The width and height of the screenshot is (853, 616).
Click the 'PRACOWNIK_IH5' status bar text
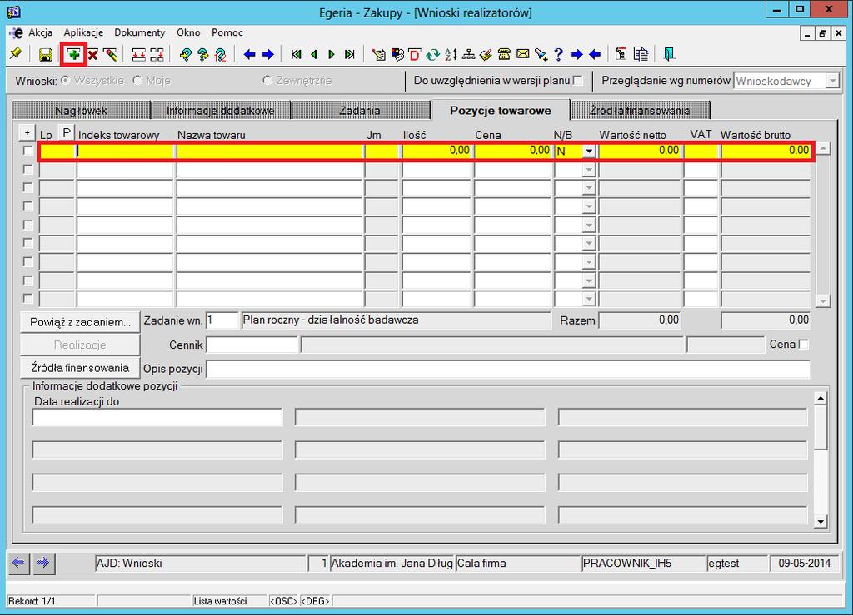point(627,564)
